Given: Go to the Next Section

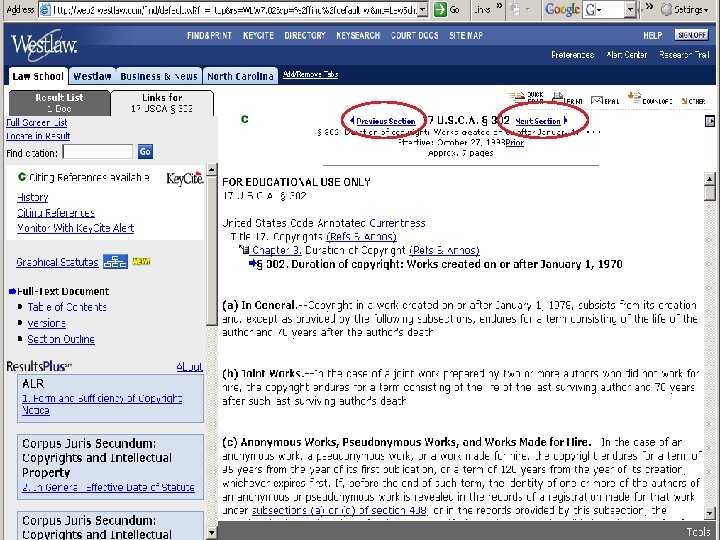Looking at the screenshot, I should tap(538, 121).
